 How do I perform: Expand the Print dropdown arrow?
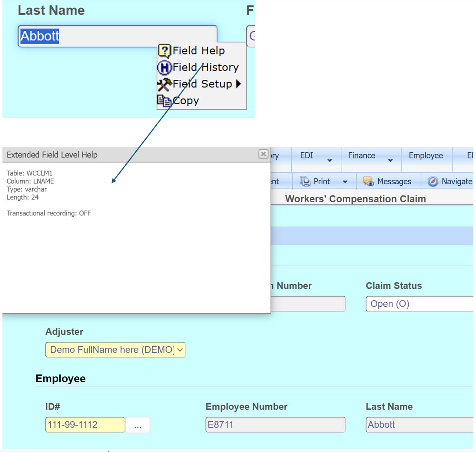coord(345,182)
